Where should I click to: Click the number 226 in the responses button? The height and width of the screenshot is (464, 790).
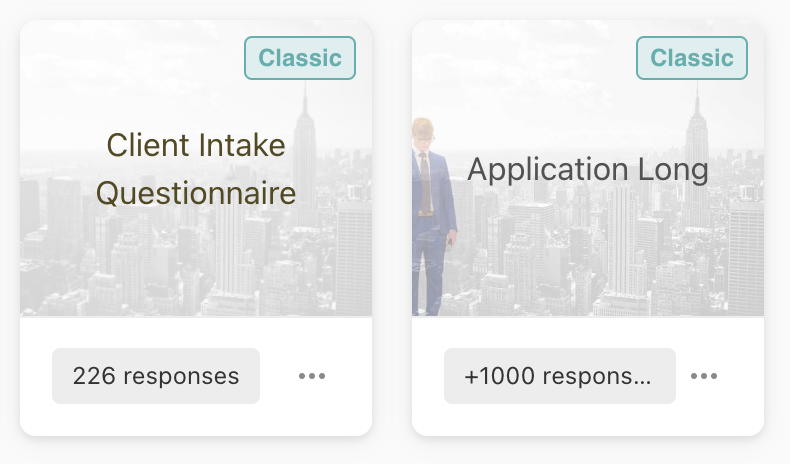pyautogui.click(x=93, y=376)
